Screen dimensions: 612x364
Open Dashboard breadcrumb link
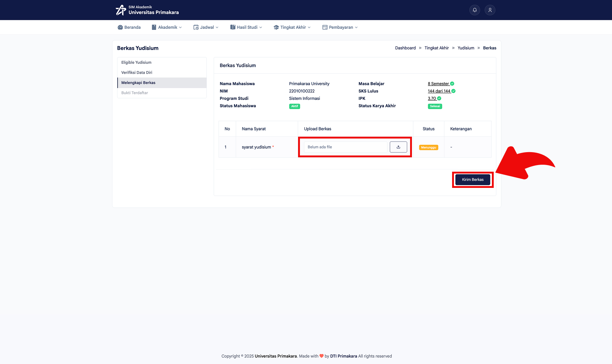[405, 48]
